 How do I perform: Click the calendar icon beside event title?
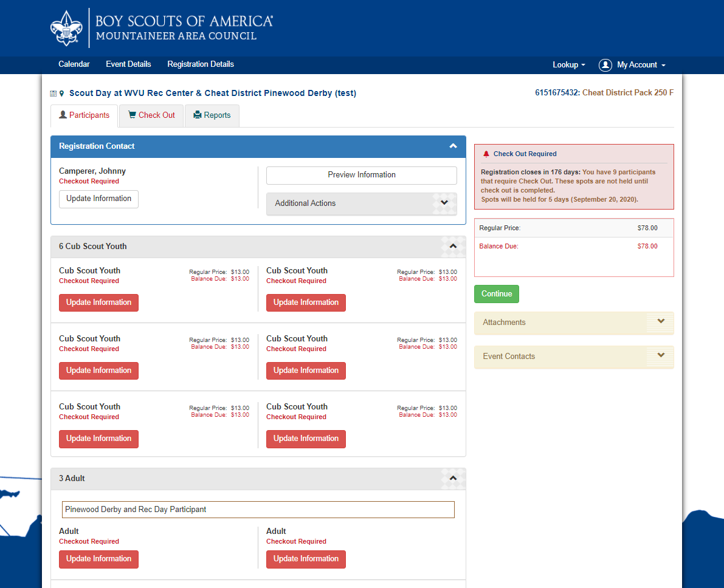53,94
